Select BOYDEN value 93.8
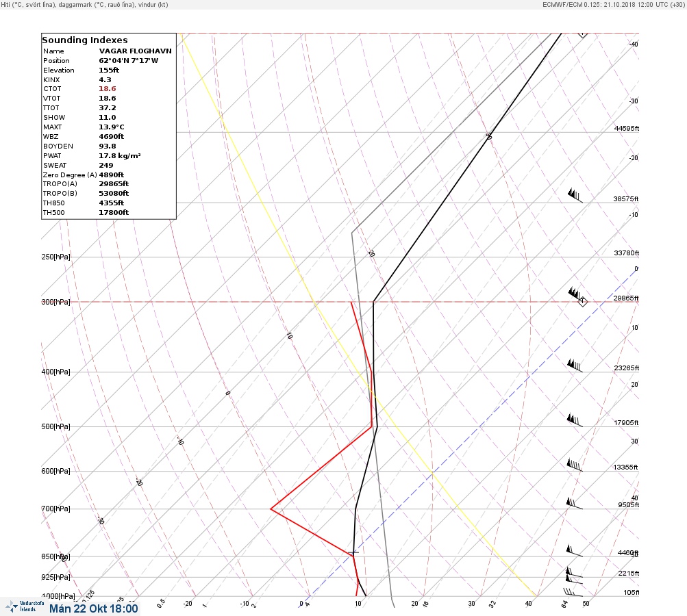 (x=108, y=146)
